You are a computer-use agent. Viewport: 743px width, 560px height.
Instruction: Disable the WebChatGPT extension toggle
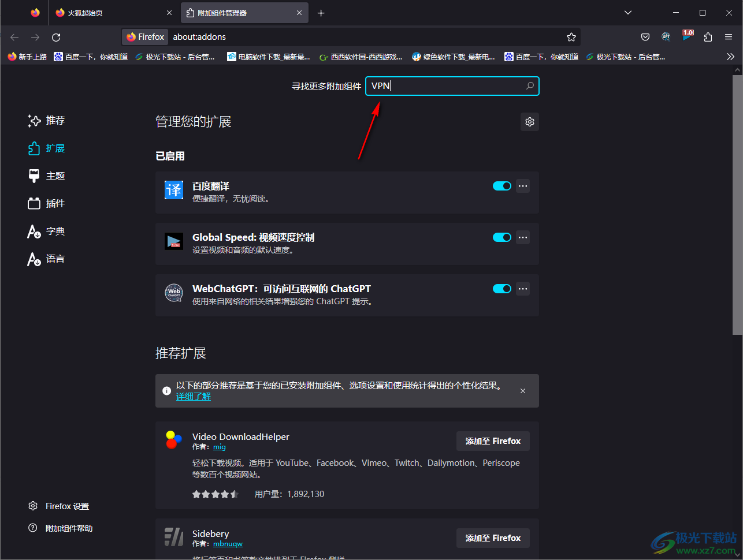502,289
